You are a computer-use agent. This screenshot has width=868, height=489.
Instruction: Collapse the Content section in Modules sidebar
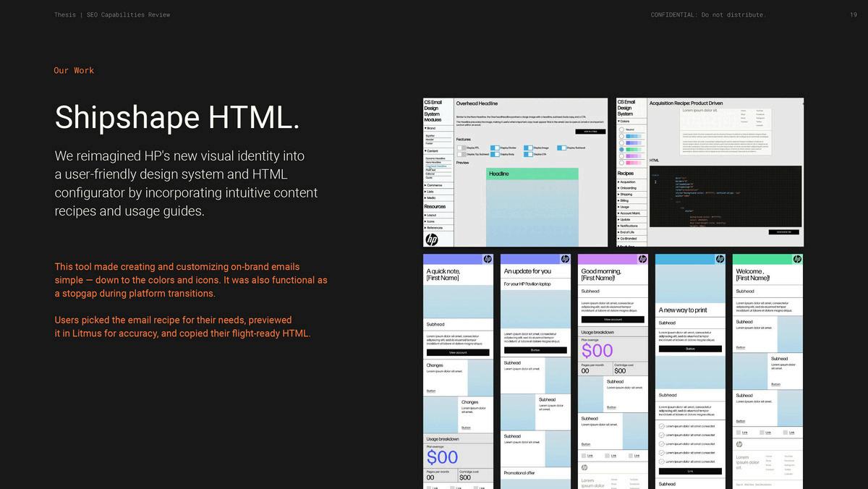438,151
